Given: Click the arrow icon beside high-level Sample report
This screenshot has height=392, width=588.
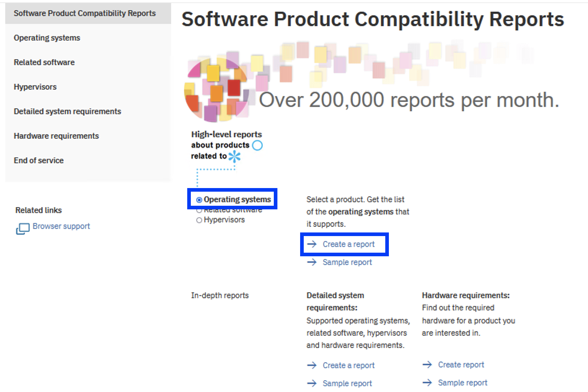Looking at the screenshot, I should coord(312,262).
